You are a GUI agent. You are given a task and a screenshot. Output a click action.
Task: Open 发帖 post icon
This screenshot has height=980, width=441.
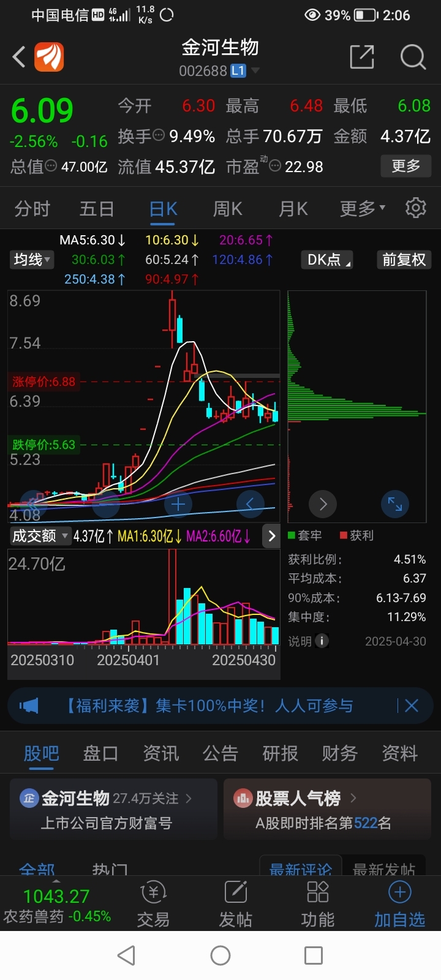[236, 904]
